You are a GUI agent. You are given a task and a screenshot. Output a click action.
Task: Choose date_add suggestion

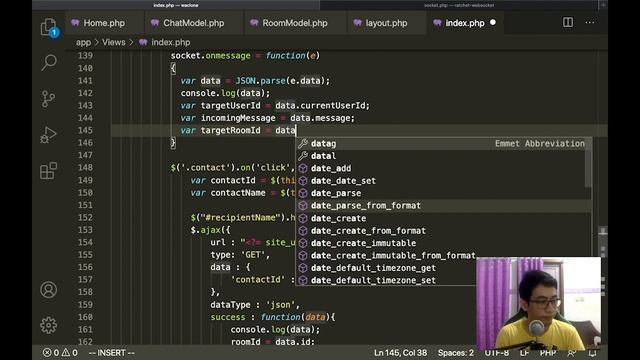pyautogui.click(x=442, y=168)
